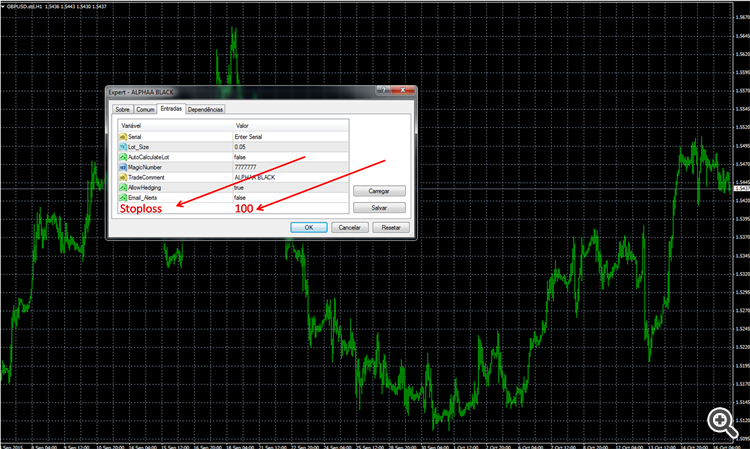The height and width of the screenshot is (449, 750).
Task: Close the Expert ALPHAA BLACK dialog
Action: [403, 90]
